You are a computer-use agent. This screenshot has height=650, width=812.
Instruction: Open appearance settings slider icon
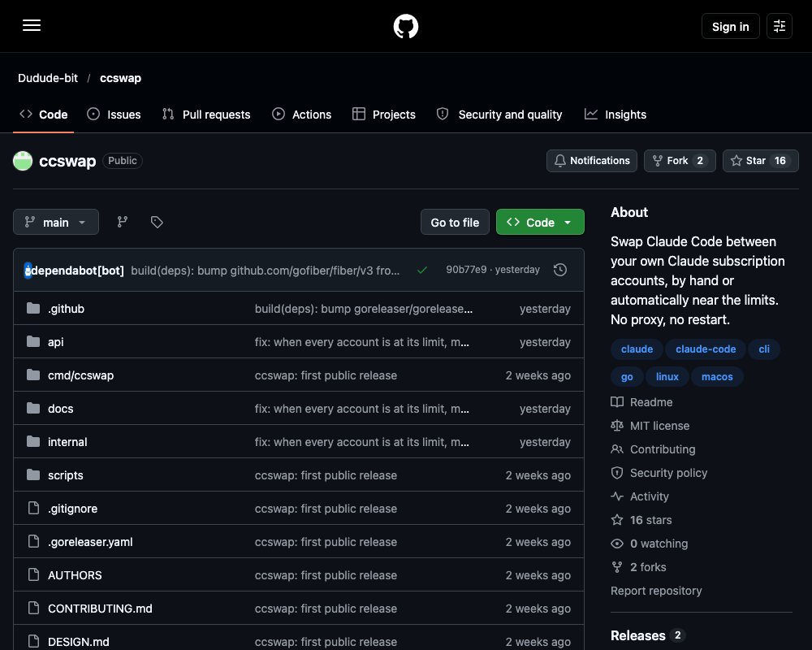(x=779, y=26)
